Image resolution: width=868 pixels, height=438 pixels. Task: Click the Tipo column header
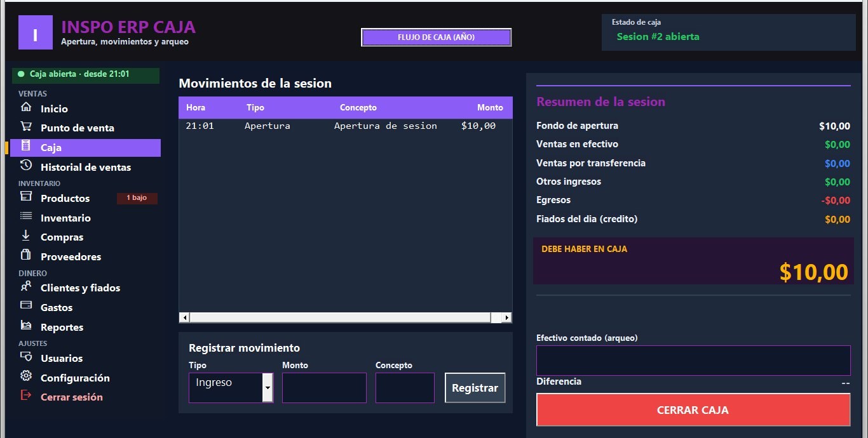tap(255, 108)
